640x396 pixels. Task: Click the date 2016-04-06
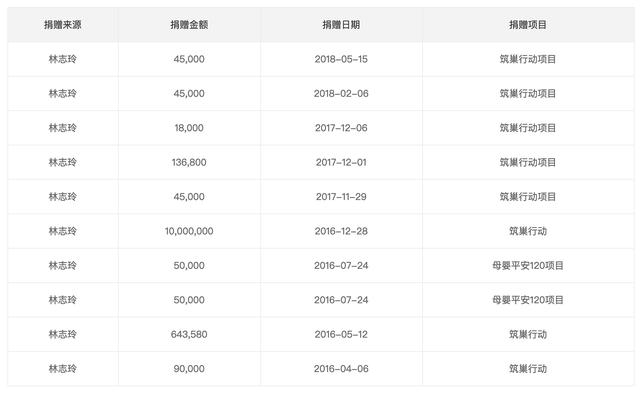(x=341, y=369)
